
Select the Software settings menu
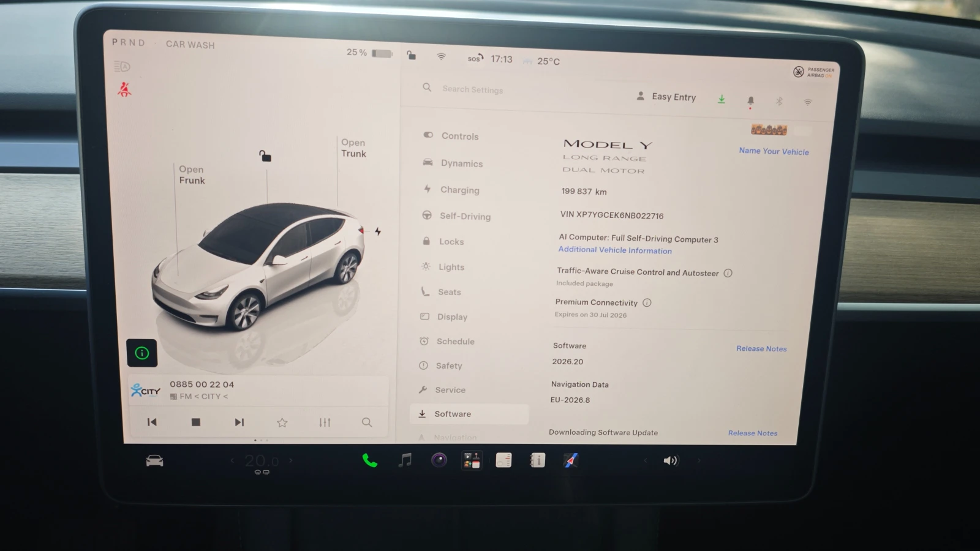pos(469,414)
